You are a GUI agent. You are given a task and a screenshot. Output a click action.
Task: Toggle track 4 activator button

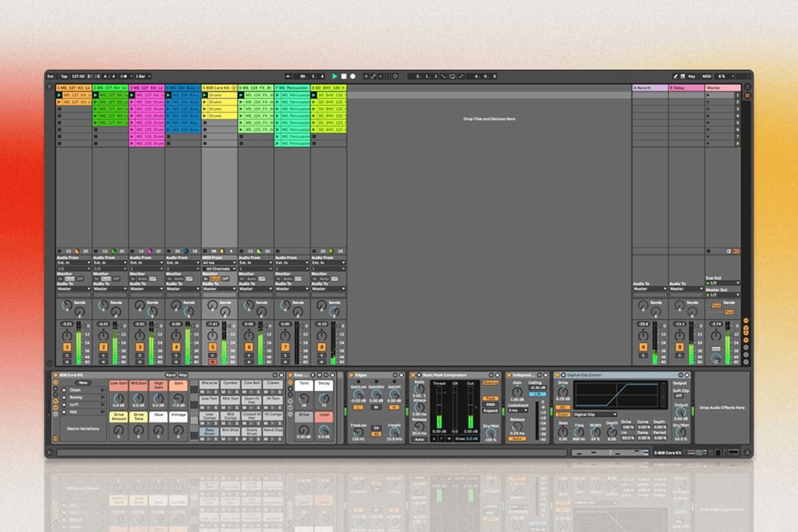tap(176, 347)
